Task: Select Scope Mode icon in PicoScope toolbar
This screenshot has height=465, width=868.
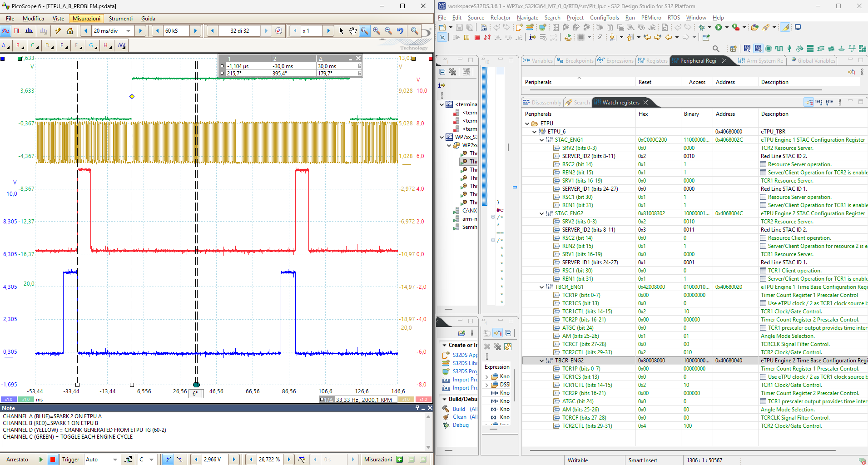Action: point(5,31)
